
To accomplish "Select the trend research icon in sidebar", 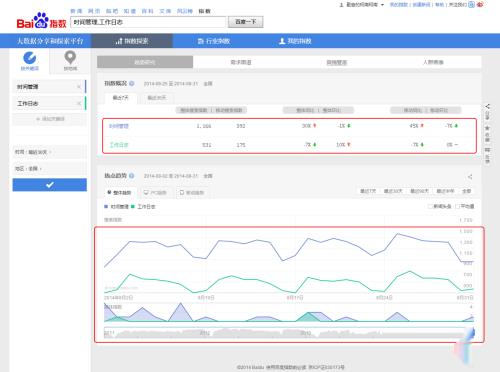I will 30,61.
